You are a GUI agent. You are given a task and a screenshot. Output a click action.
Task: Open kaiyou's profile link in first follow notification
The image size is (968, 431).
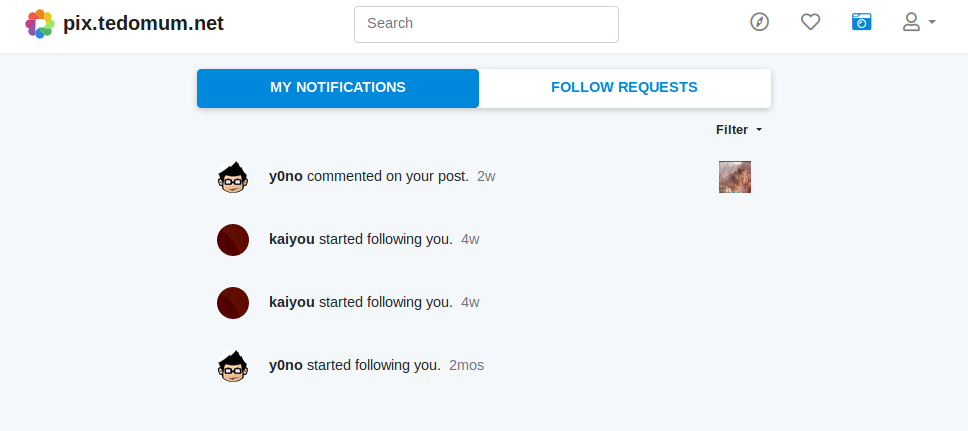[292, 240]
